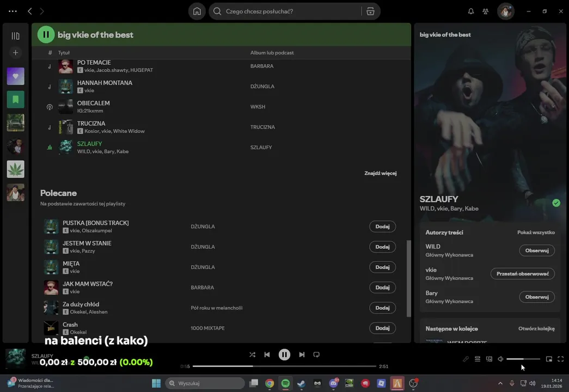This screenshot has width=569, height=392.
Task: Click the playlist vertical scrollbar
Action: (408, 278)
